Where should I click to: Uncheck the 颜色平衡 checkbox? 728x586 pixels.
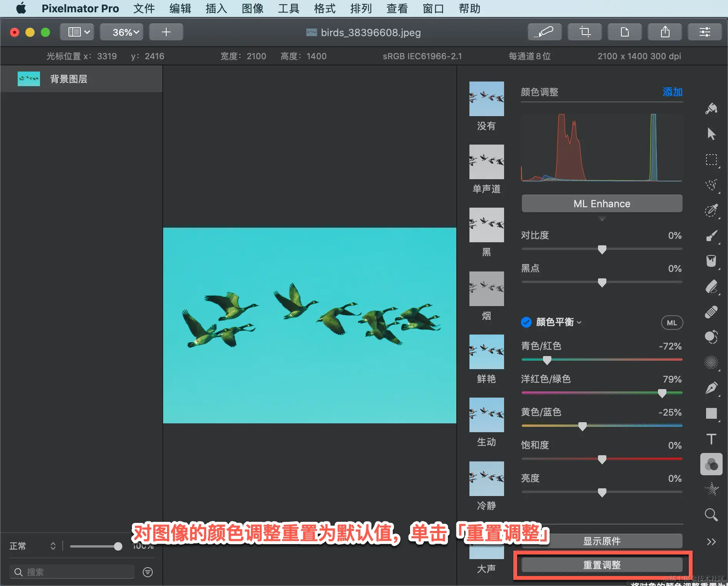[x=526, y=322]
